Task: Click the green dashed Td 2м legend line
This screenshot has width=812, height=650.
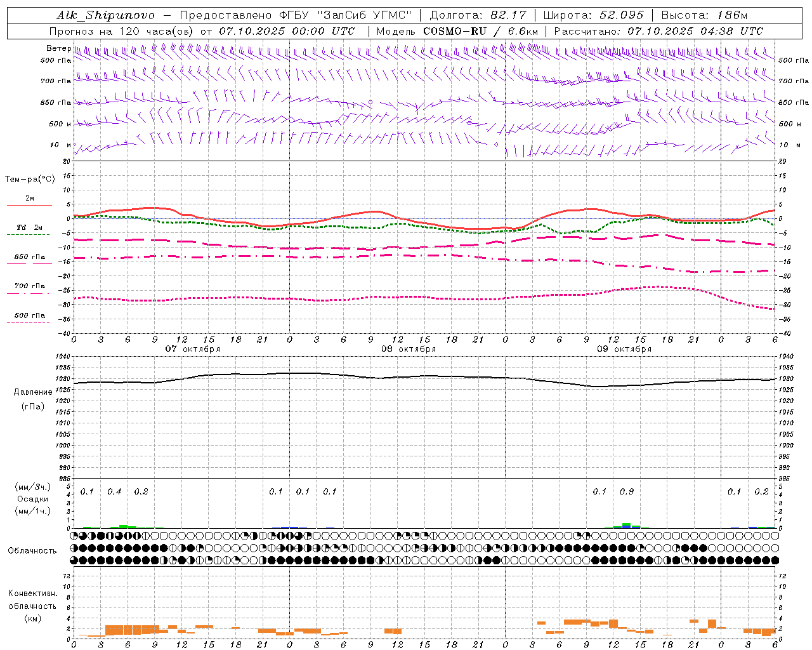Action: click(29, 234)
